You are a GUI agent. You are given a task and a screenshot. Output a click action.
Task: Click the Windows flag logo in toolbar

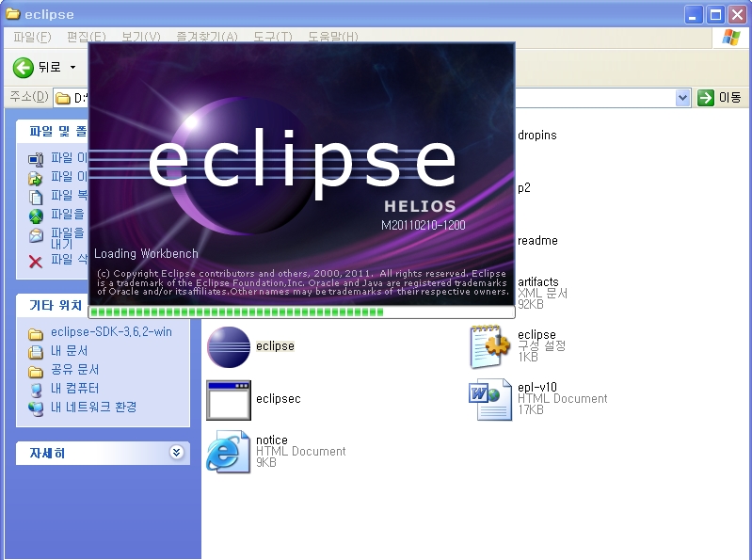point(730,37)
